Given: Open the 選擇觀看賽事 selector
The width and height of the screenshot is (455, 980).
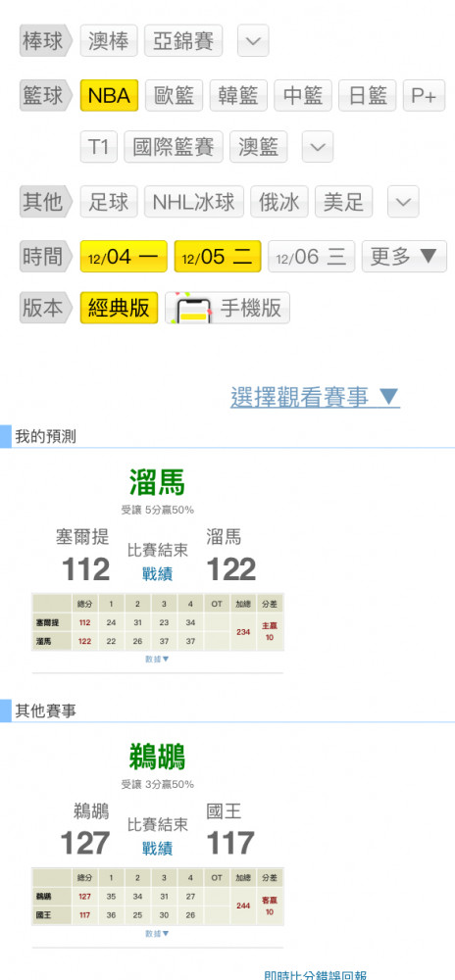Looking at the screenshot, I should pyautogui.click(x=315, y=397).
